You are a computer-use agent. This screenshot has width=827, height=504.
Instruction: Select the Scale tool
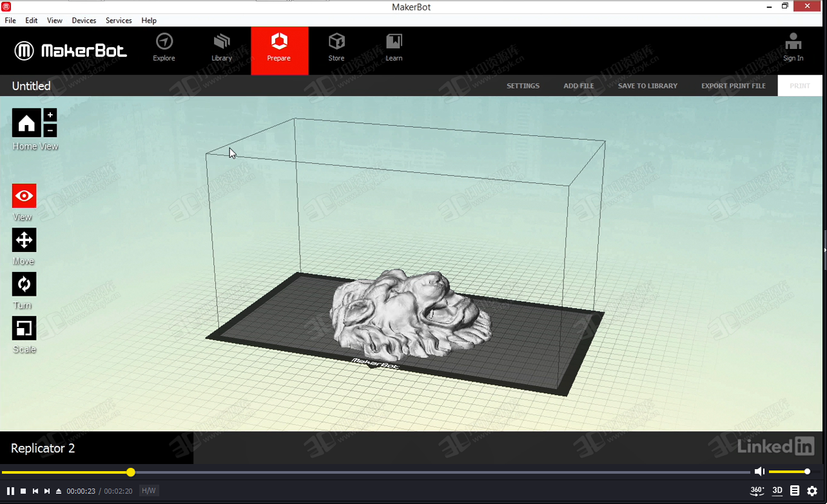pos(24,328)
